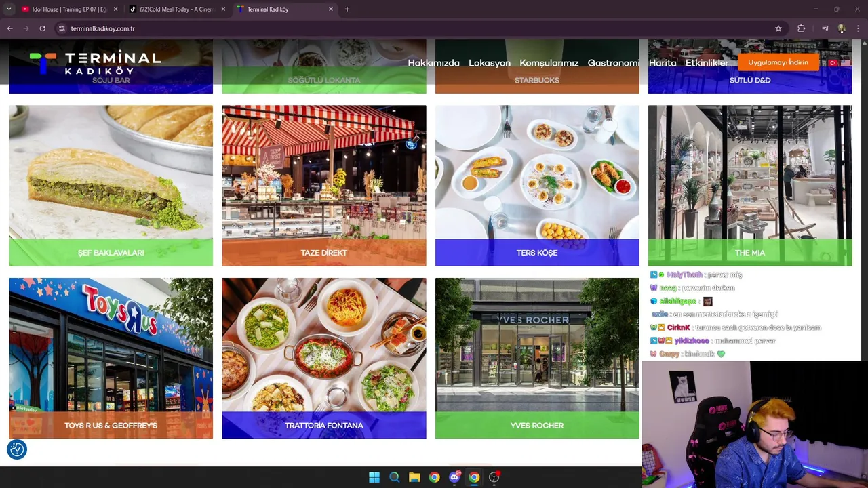
Task: Reload the Terminal Kadıköy page
Action: tap(42, 28)
